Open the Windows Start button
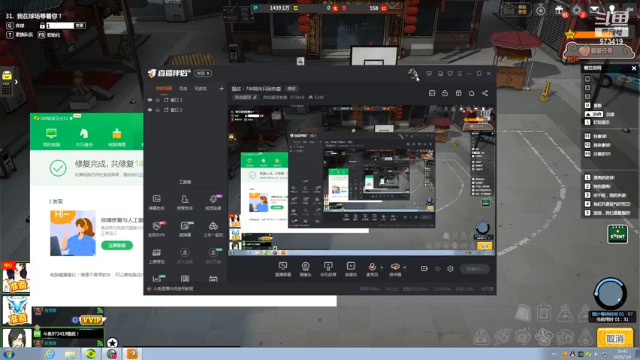The image size is (640, 360). click(8, 354)
